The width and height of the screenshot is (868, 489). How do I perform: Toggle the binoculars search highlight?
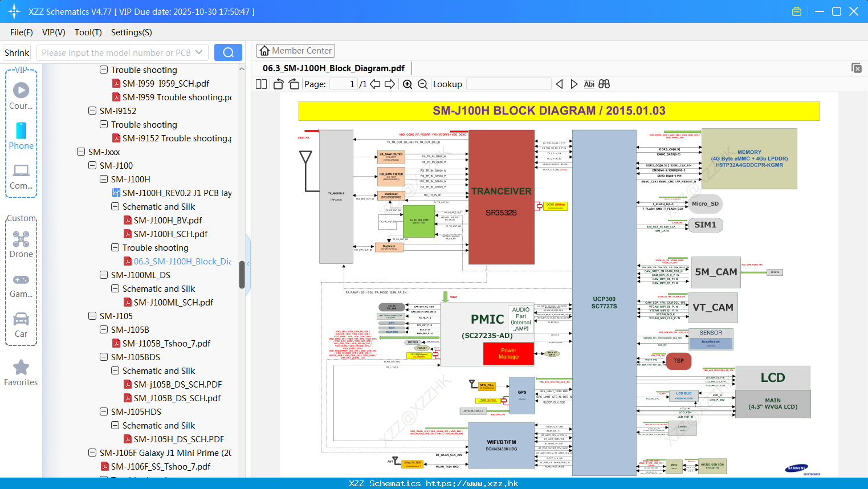pyautogui.click(x=604, y=84)
